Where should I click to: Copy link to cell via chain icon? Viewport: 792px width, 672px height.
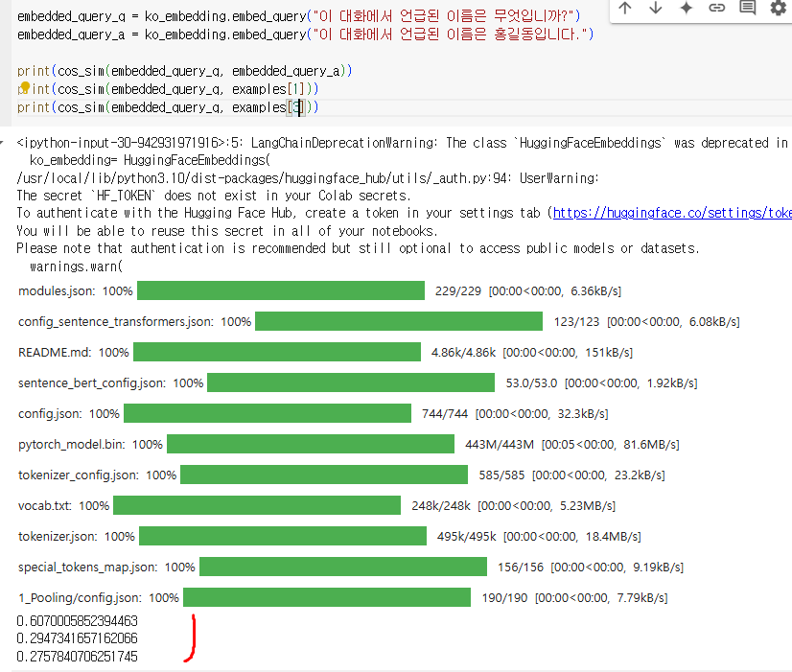click(x=717, y=8)
